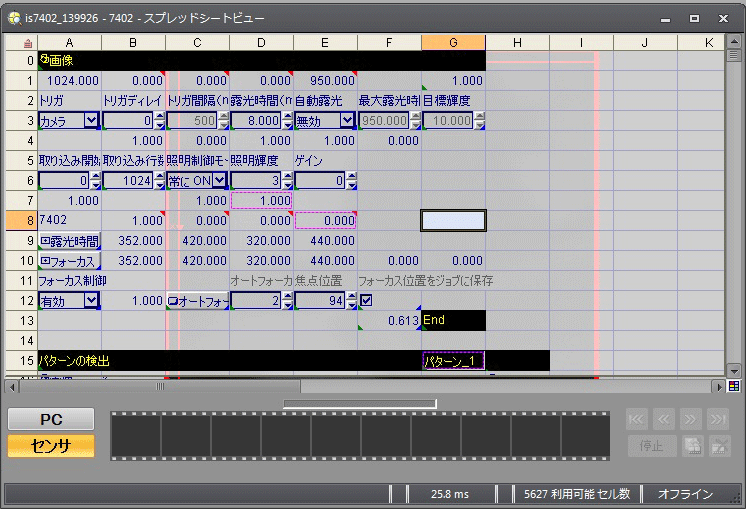Select the row 8 header

click(28, 220)
